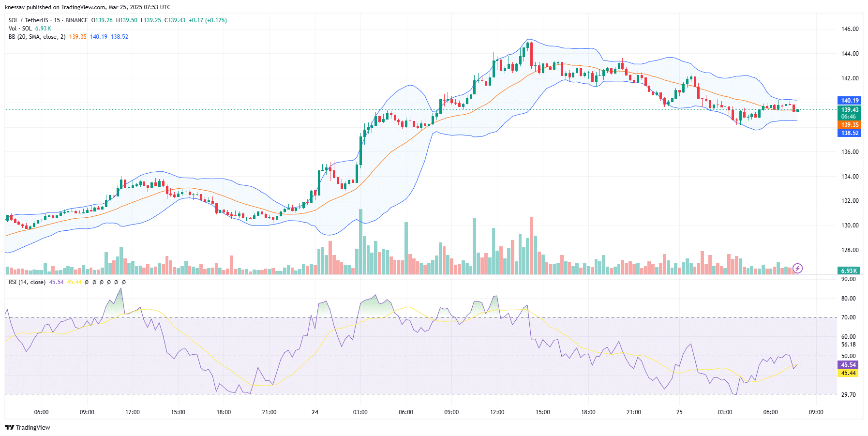Viewport: 868px width, 436px height.
Task: Click the green 6.93 K volume value in legend
Action: (x=43, y=29)
